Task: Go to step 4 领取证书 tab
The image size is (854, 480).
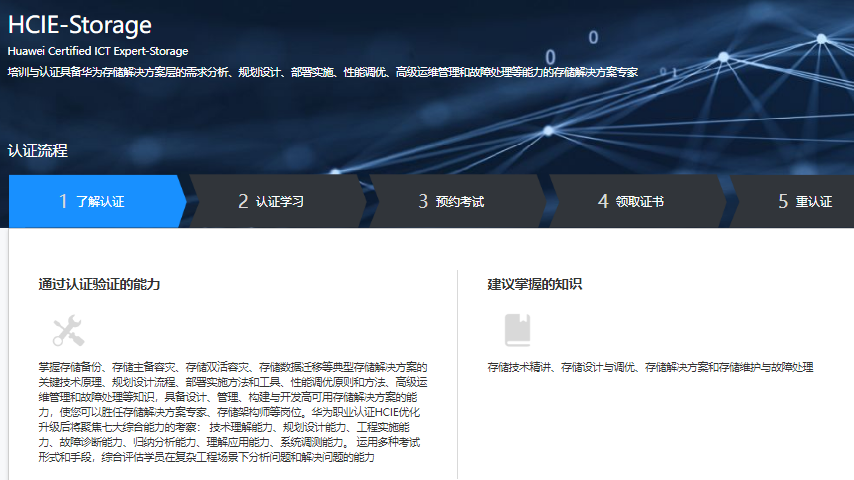Action: click(636, 201)
